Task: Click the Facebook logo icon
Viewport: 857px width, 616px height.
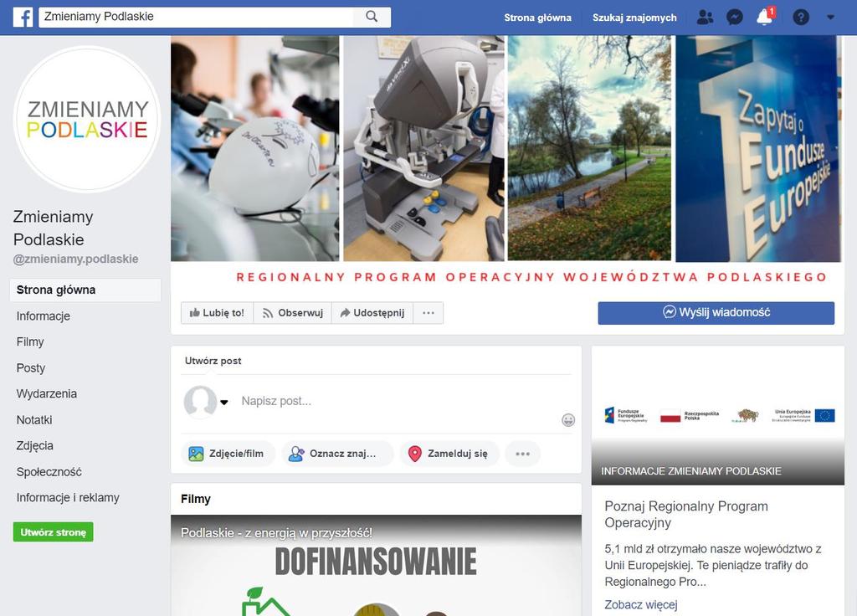Action: tap(23, 18)
